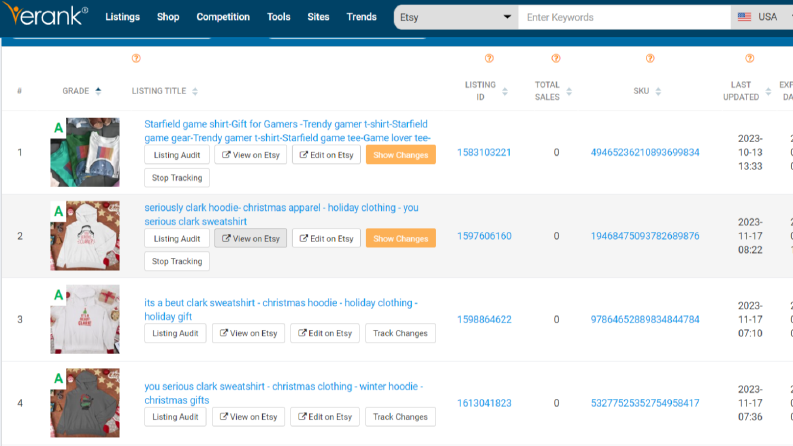The width and height of the screenshot is (793, 446).
Task: Open listing ID 1598864622
Action: click(484, 319)
